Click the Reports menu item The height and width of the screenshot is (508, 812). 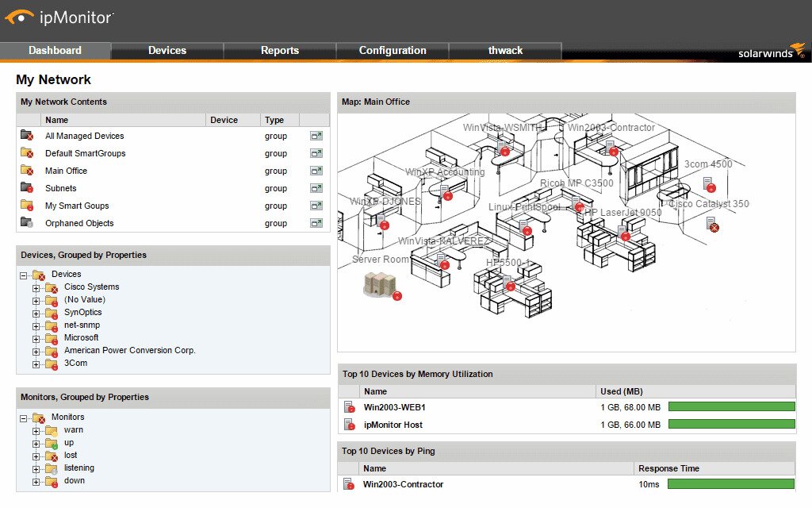coord(280,50)
